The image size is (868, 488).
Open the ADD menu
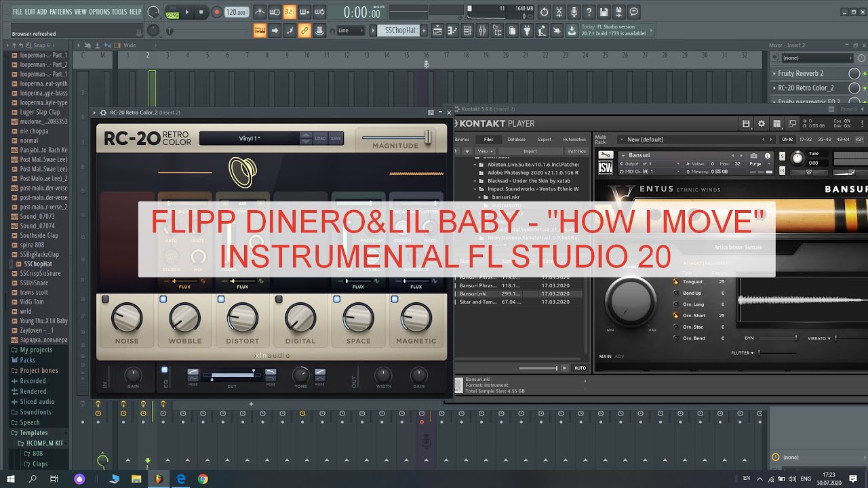click(42, 12)
